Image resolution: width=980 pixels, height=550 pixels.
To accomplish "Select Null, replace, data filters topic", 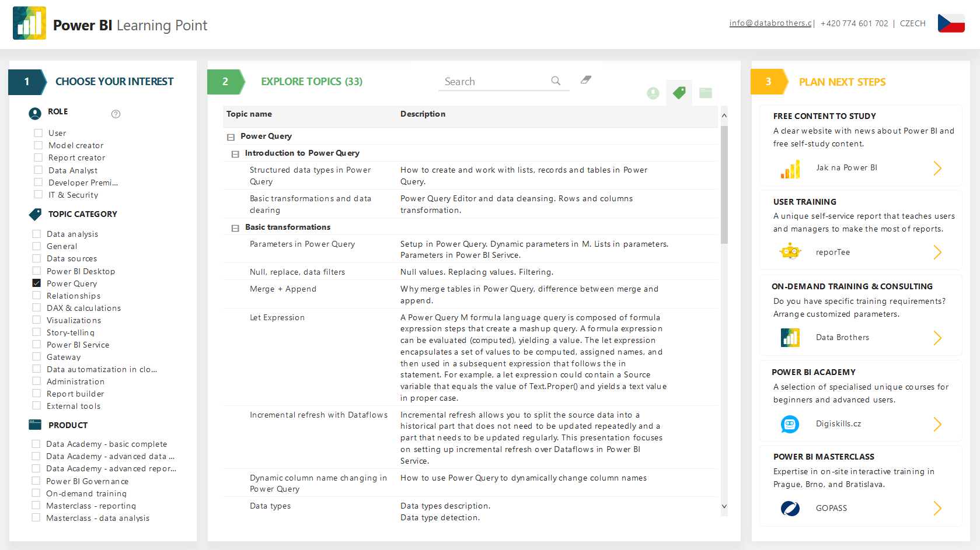I will pyautogui.click(x=297, y=272).
